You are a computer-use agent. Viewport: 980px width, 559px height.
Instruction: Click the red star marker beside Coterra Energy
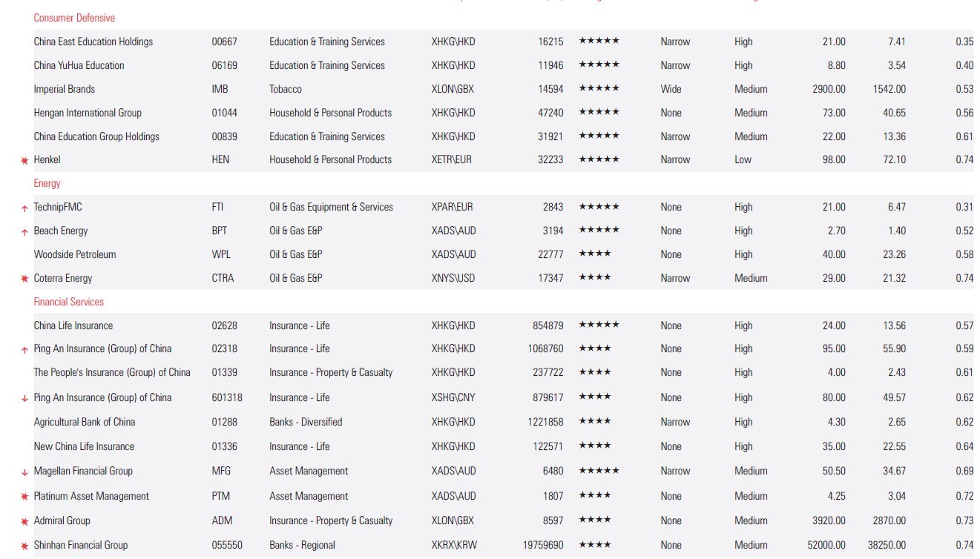pos(24,279)
